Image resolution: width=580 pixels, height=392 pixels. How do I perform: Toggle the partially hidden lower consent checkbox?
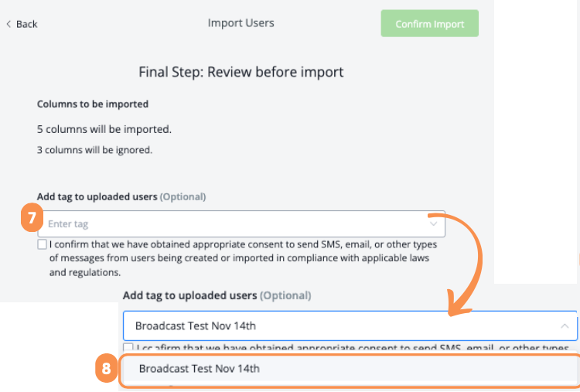(128, 347)
